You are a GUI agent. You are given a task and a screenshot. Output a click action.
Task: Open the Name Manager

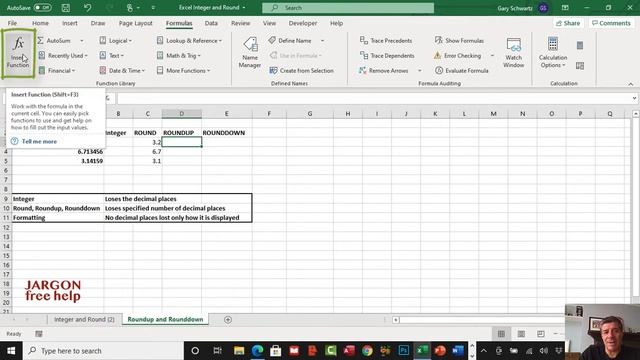250,53
